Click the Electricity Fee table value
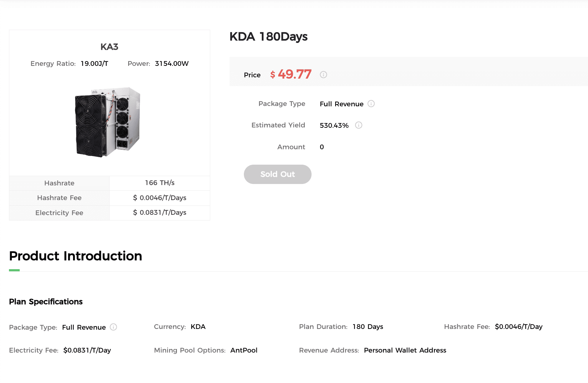The image size is (588, 383). pyautogui.click(x=160, y=213)
